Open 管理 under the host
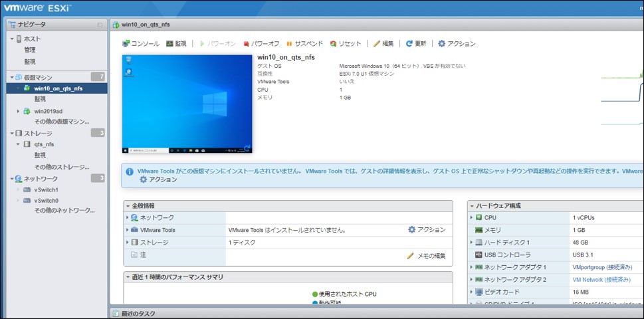Viewport: 644px width, 319px height. coord(30,50)
